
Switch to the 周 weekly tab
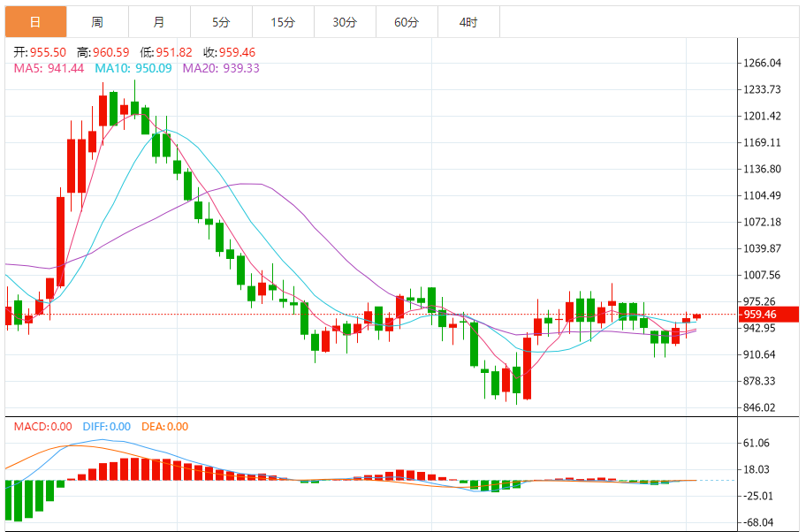click(x=97, y=22)
